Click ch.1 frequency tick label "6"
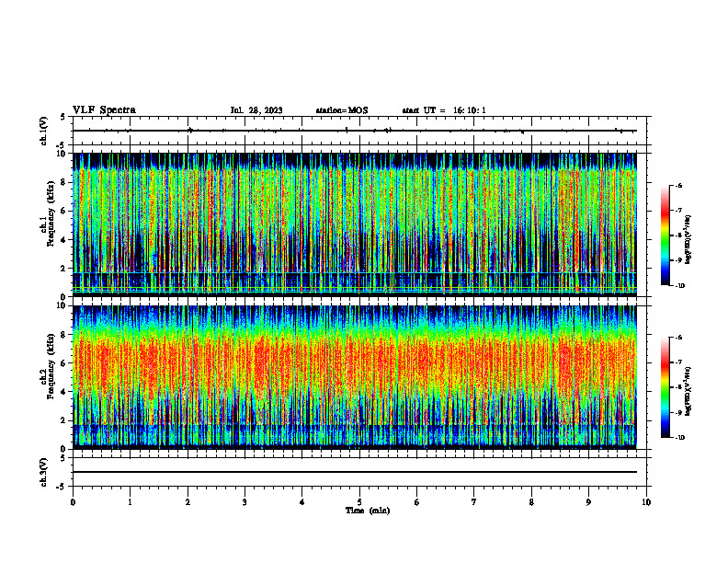Viewport: 728px width, 563px height. tap(64, 211)
